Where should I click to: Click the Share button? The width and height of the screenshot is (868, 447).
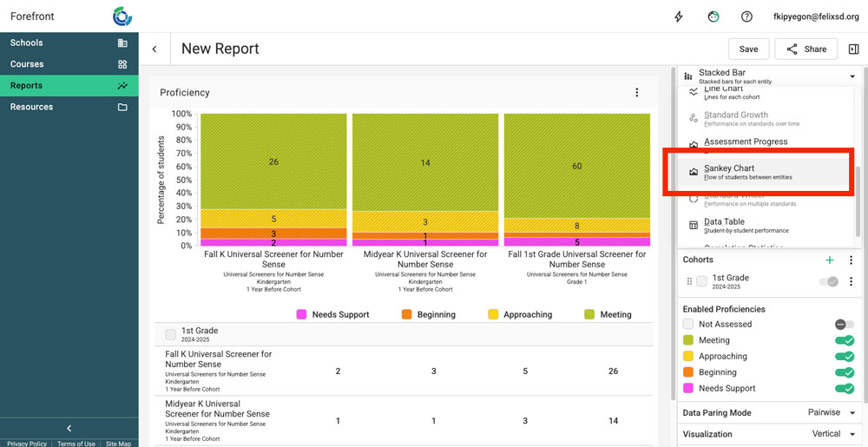[806, 49]
